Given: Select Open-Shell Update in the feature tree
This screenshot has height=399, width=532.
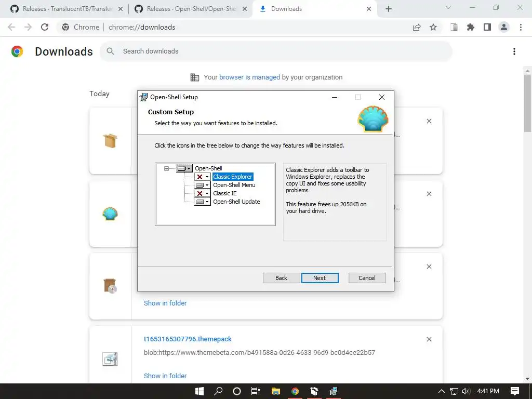Looking at the screenshot, I should [x=236, y=202].
